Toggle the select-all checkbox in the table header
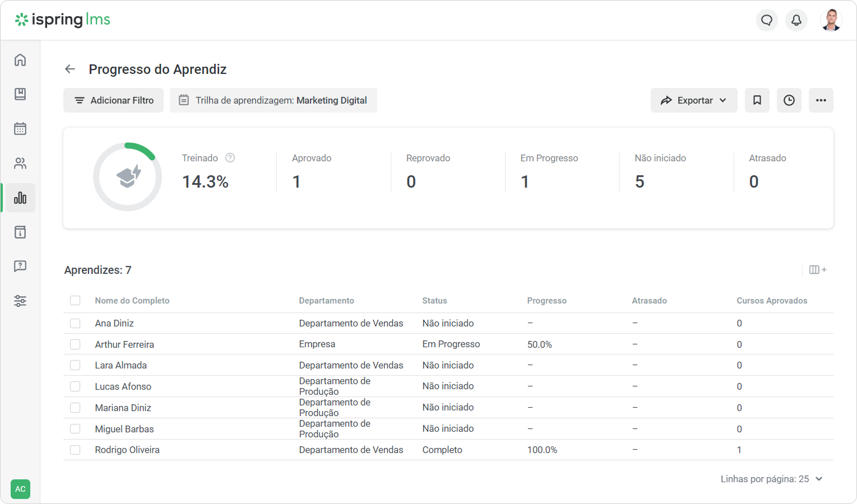Screen dimensions: 857x504 click(75, 301)
